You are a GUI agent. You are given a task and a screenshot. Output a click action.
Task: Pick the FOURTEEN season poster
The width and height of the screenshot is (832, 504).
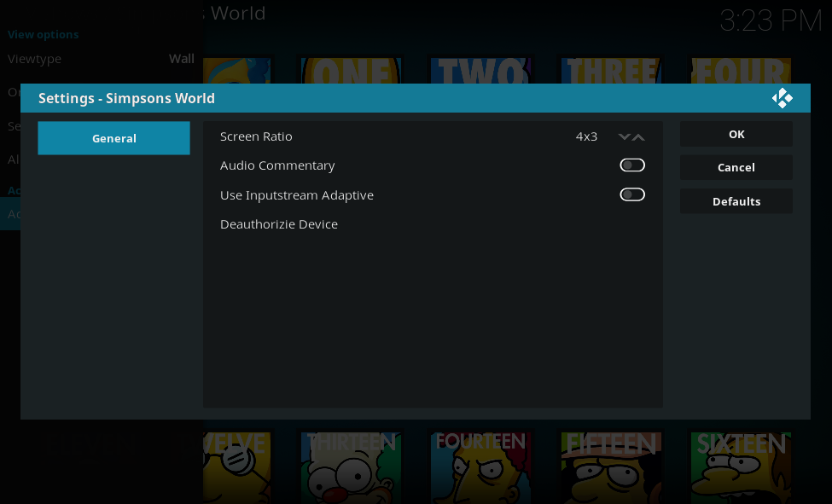(x=480, y=465)
